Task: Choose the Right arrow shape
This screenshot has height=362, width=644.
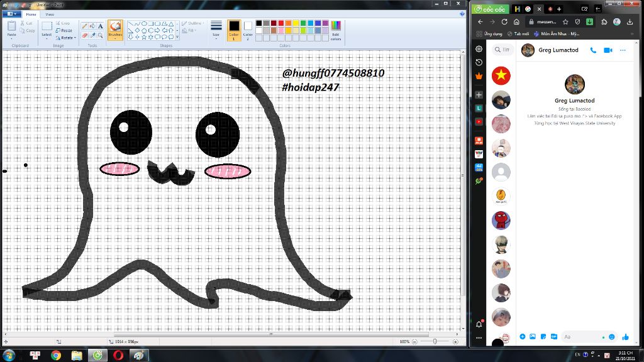Action: click(158, 30)
